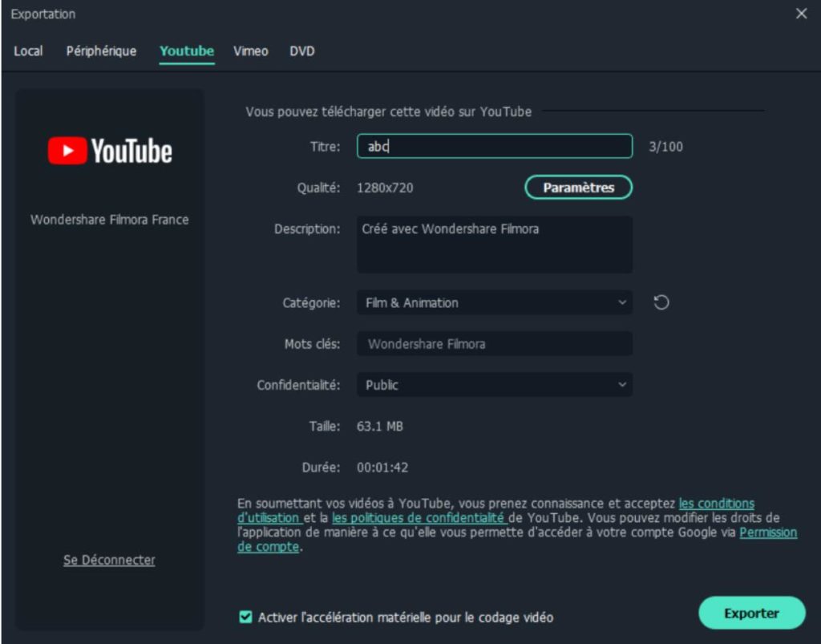Screen dimensions: 821x644
Task: Go to the DVD tab
Action: click(302, 51)
